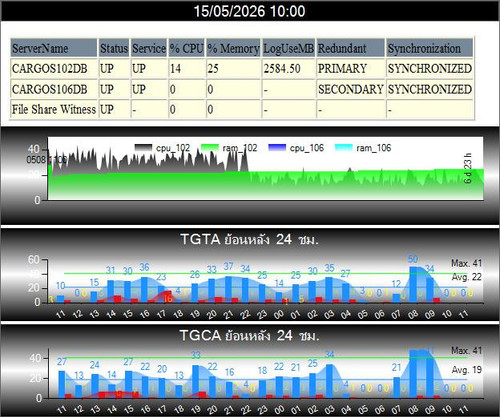Click the SECONDARY redundant cell

(x=350, y=89)
